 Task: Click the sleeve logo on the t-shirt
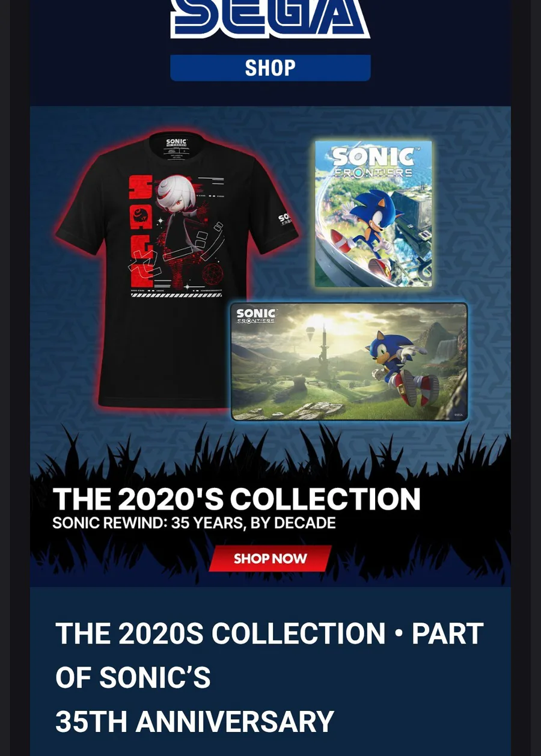pos(284,218)
